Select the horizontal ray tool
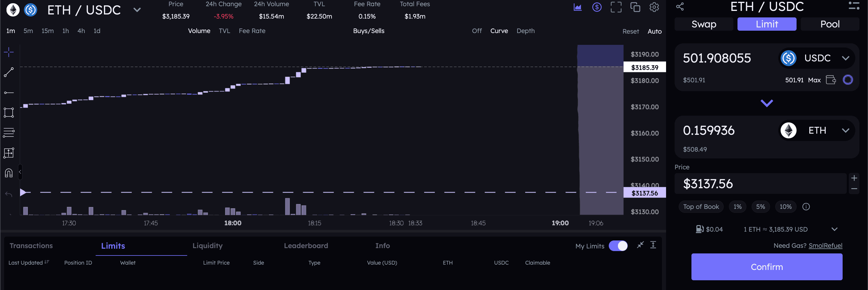 tap(9, 92)
